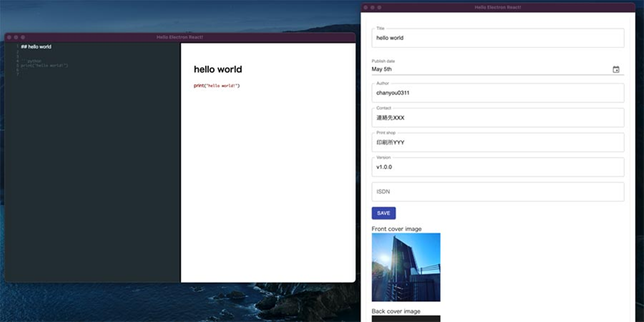Image resolution: width=644 pixels, height=322 pixels.
Task: Focus the empty ISDN input field
Action: (498, 192)
